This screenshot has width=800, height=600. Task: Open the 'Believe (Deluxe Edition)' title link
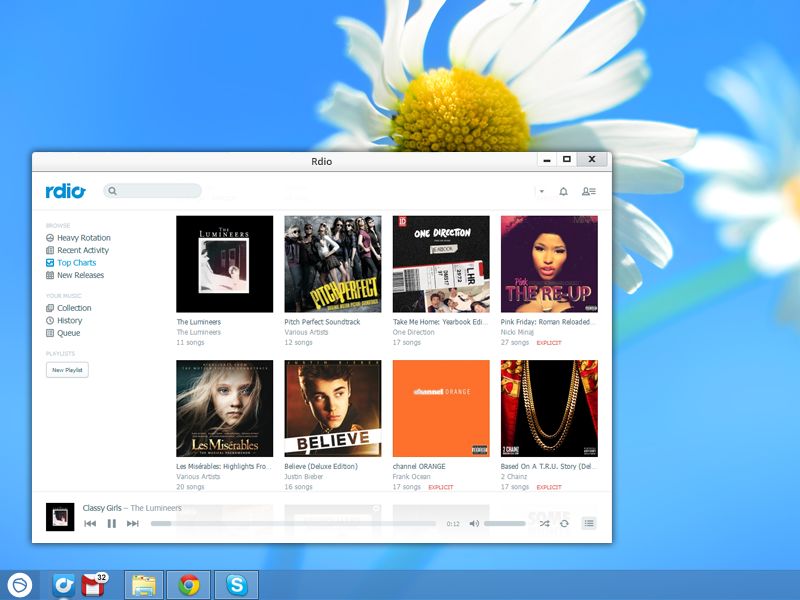(321, 466)
